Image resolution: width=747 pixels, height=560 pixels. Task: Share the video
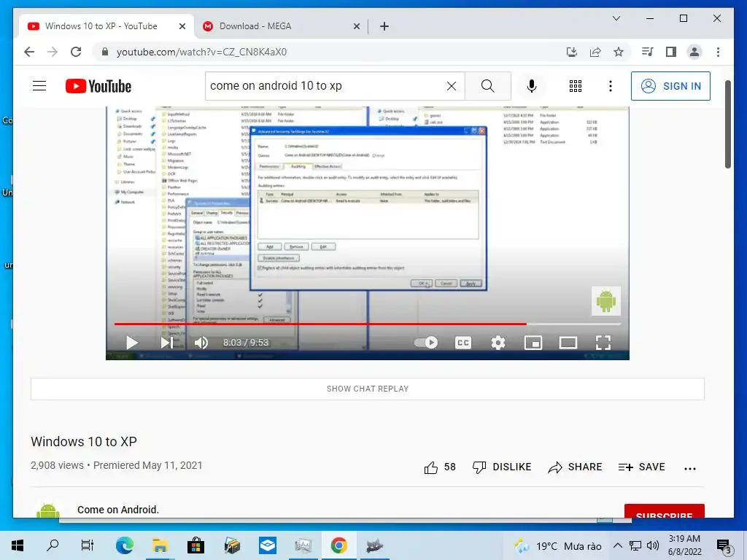pyautogui.click(x=575, y=467)
